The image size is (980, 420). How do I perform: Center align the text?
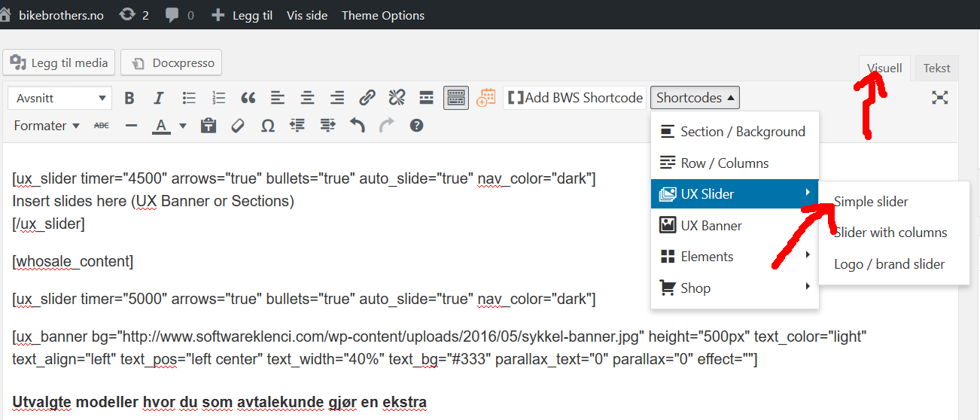click(308, 98)
